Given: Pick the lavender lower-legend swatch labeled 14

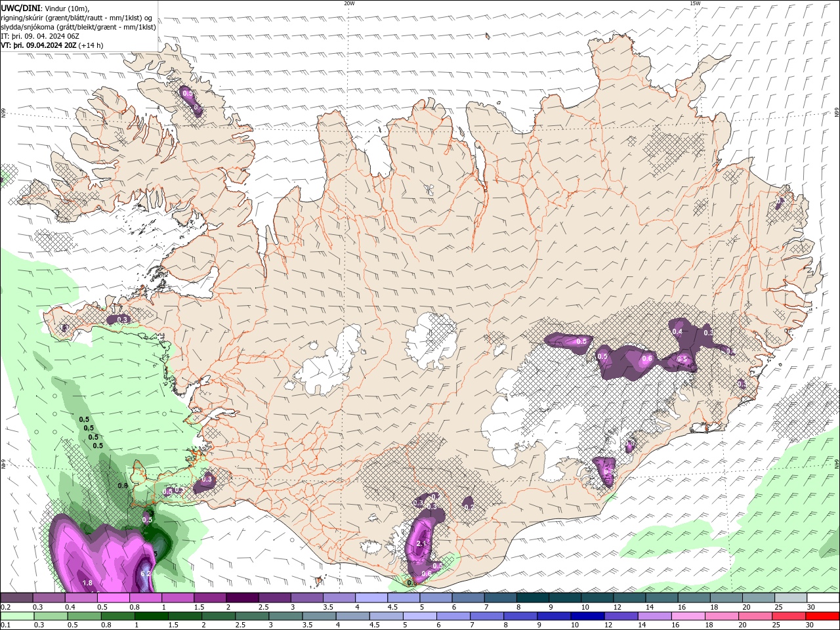Looking at the screenshot, I should point(655,616).
